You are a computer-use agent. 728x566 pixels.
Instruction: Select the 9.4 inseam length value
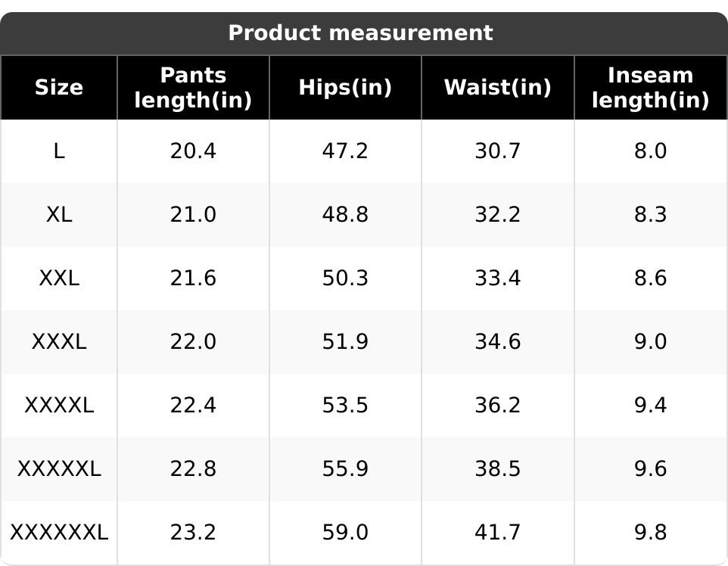(650, 406)
